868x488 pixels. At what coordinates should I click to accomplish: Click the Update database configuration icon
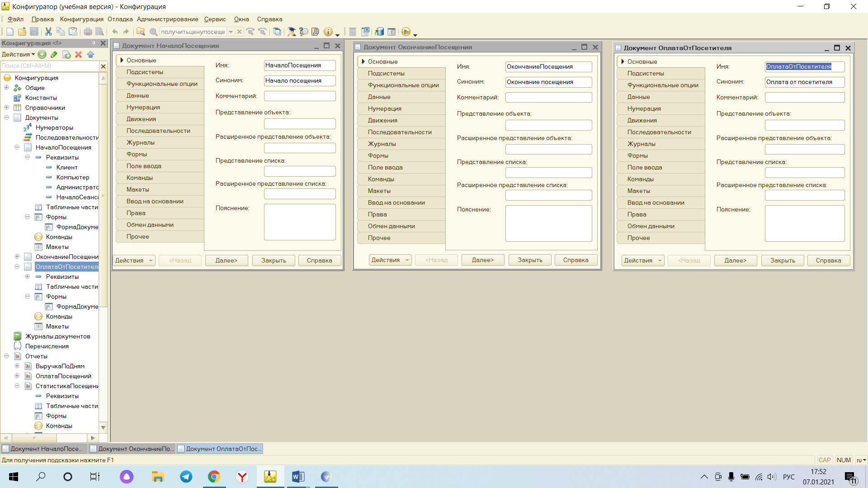coord(379,32)
